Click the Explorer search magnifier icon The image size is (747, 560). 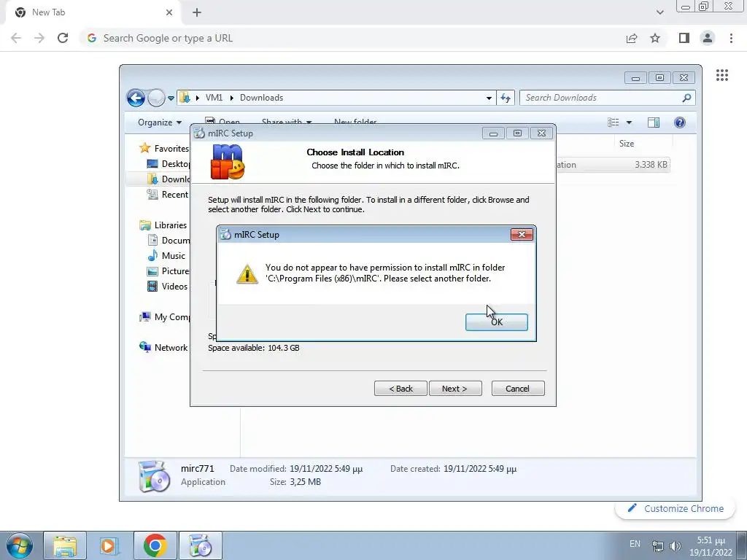pos(686,98)
